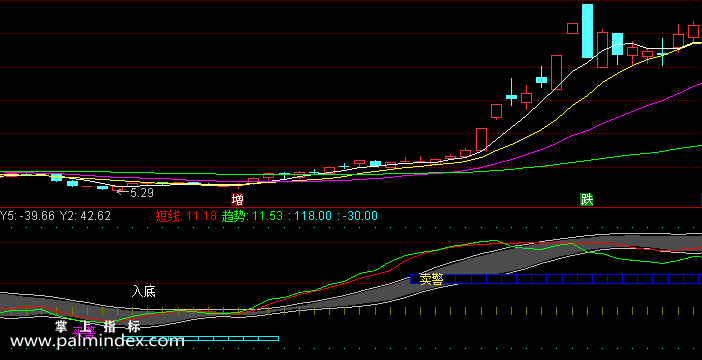Image resolution: width=702 pixels, height=360 pixels.
Task: Click the Y5 -39.66 value label
Action: [27, 216]
